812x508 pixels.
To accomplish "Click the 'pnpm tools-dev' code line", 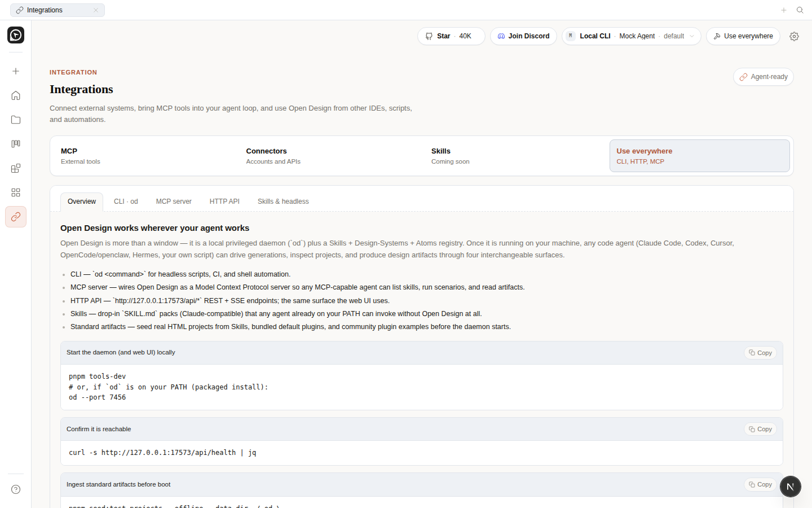I will 97,376.
